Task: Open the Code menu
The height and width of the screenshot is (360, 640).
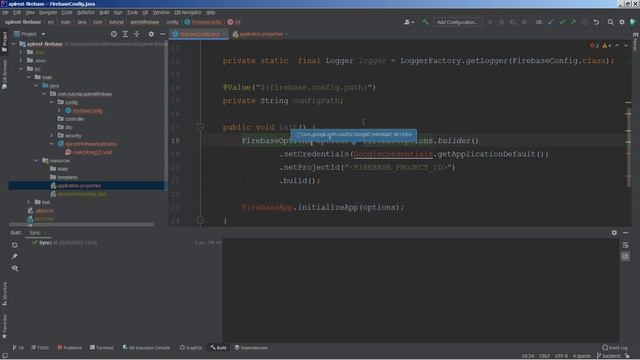Action: (67, 13)
